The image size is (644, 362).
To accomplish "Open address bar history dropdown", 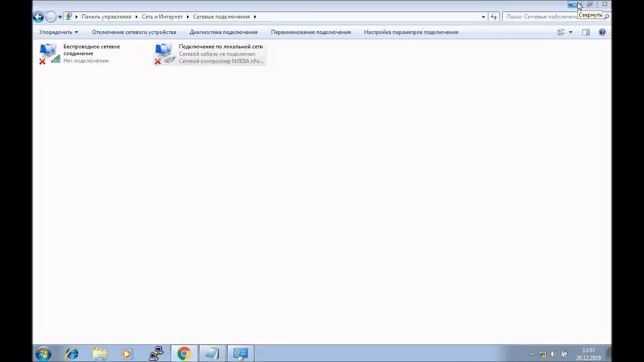I will tap(483, 17).
